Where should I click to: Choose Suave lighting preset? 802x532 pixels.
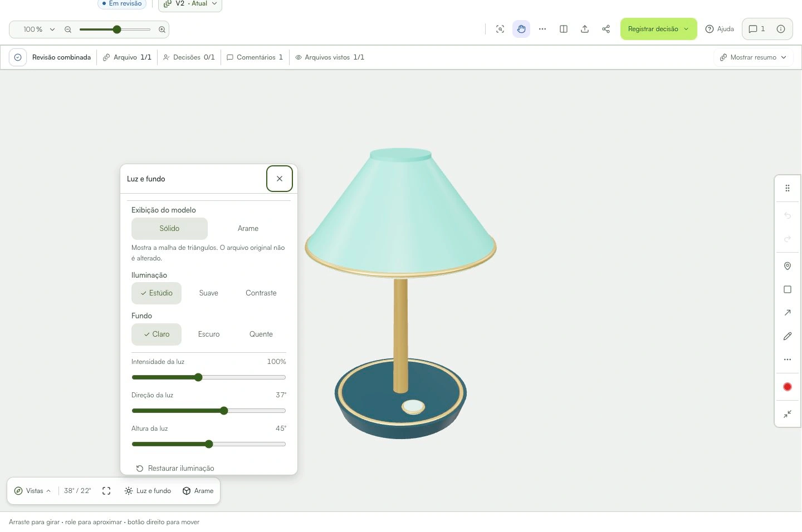point(209,293)
